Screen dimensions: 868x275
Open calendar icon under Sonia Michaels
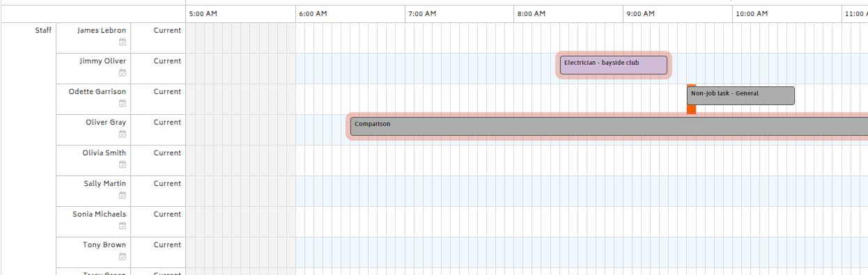coord(123,226)
